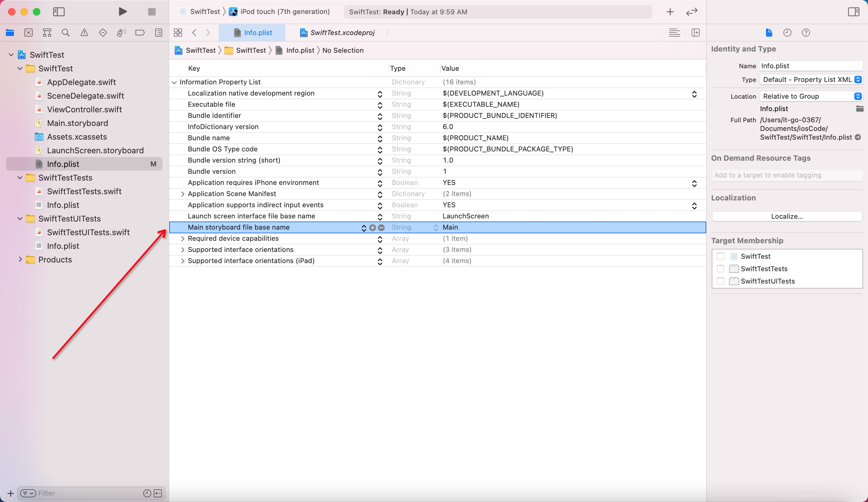
Task: Show the Symbol navigator
Action: tap(47, 33)
